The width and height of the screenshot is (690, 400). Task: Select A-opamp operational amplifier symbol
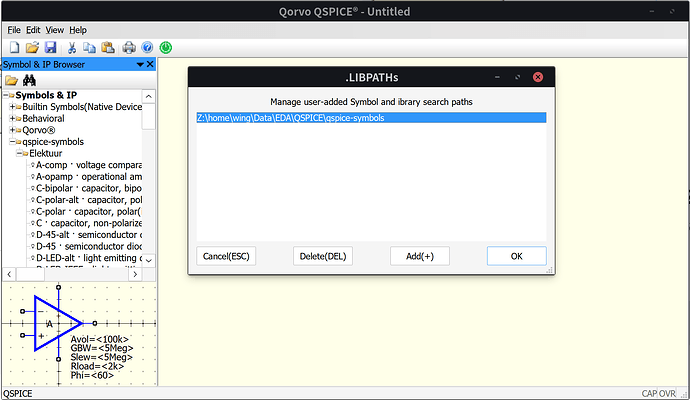tap(89, 176)
